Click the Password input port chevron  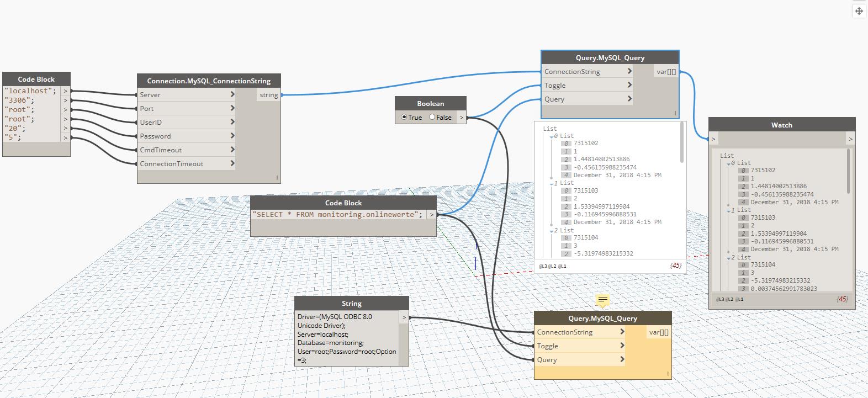[x=232, y=136]
